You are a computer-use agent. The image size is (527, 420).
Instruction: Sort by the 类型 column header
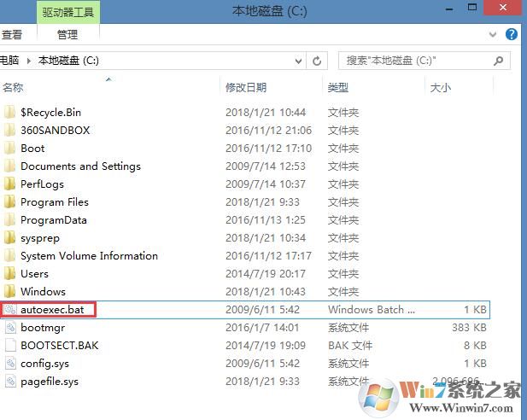(338, 88)
